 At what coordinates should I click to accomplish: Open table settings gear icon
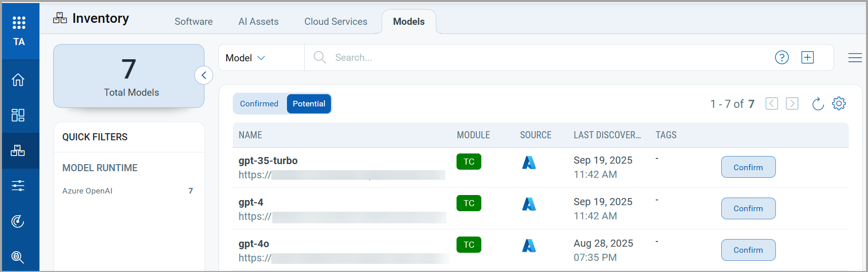pyautogui.click(x=839, y=104)
